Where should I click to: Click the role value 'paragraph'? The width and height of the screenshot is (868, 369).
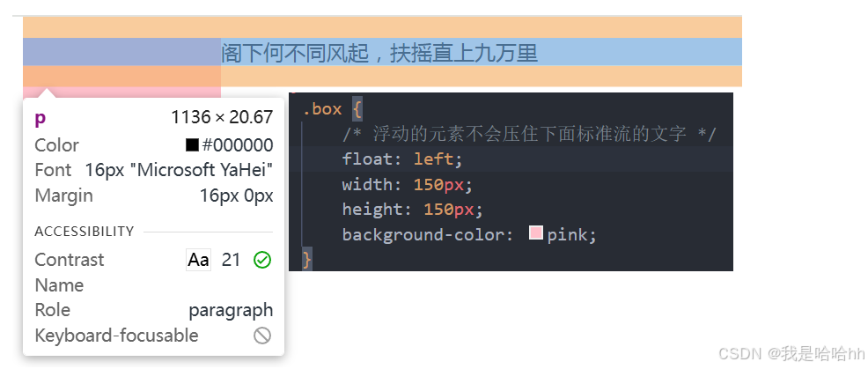pyautogui.click(x=231, y=310)
